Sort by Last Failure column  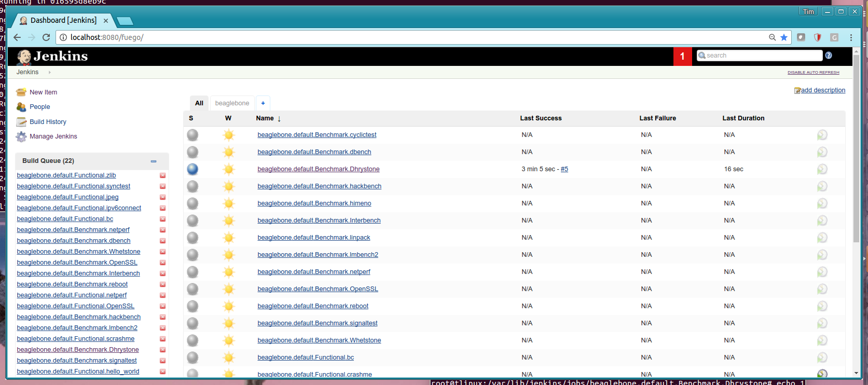pyautogui.click(x=657, y=118)
